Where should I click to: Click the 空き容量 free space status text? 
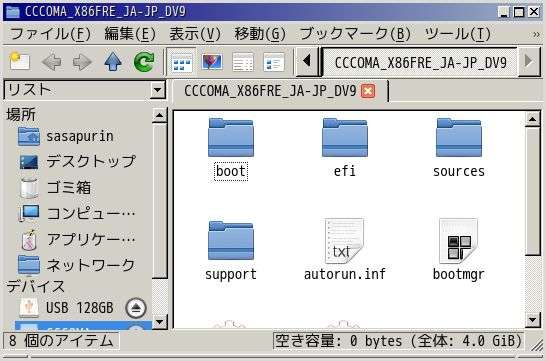[399, 341]
